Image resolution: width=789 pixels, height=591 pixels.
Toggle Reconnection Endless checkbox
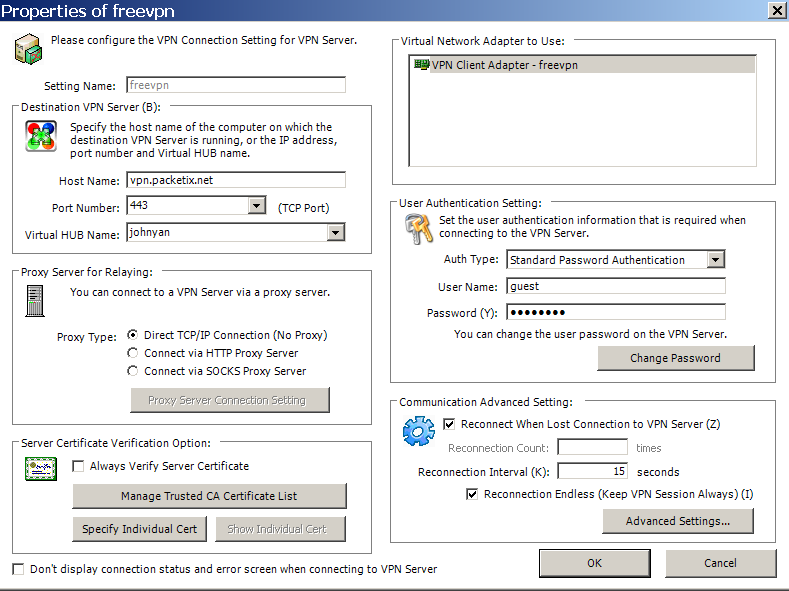472,494
